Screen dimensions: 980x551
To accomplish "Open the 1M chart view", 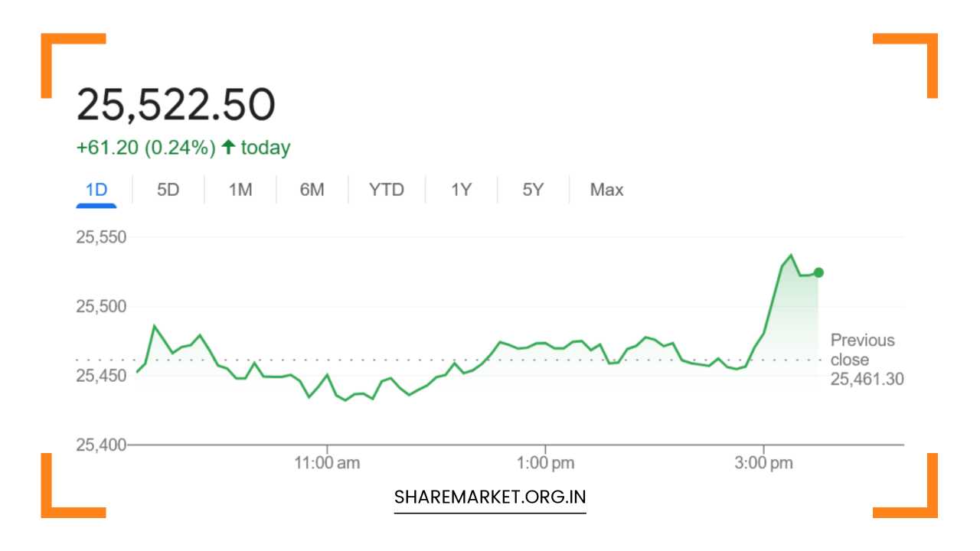I will point(240,190).
